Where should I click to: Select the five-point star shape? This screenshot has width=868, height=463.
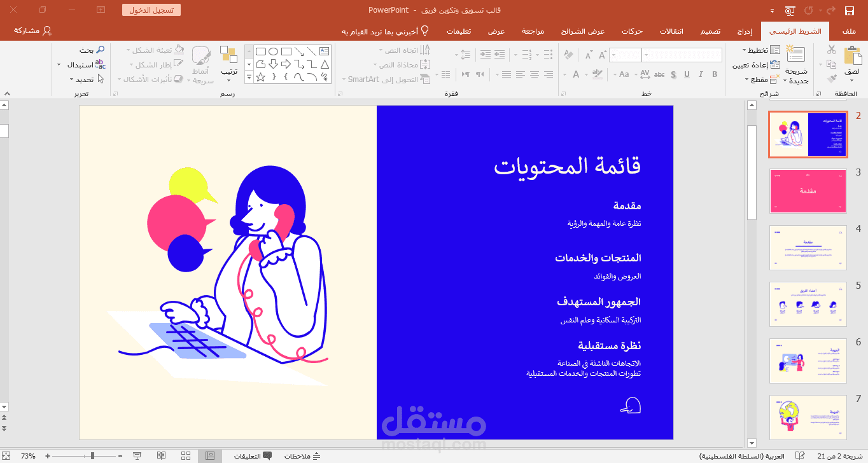point(260,77)
